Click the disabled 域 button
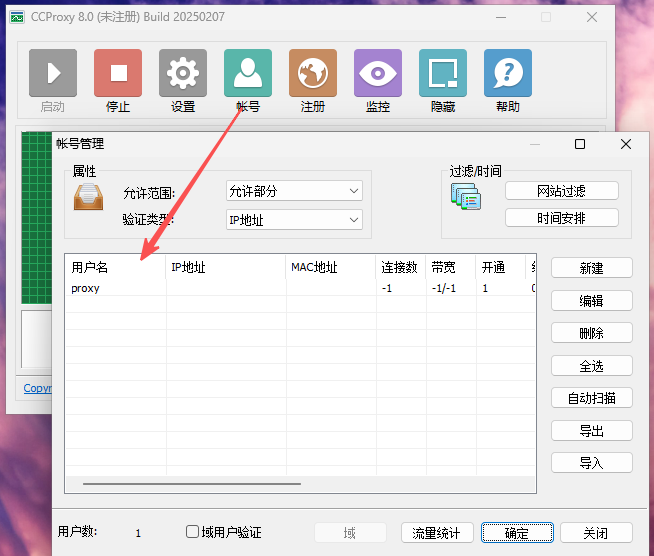This screenshot has height=556, width=654. pos(350,533)
